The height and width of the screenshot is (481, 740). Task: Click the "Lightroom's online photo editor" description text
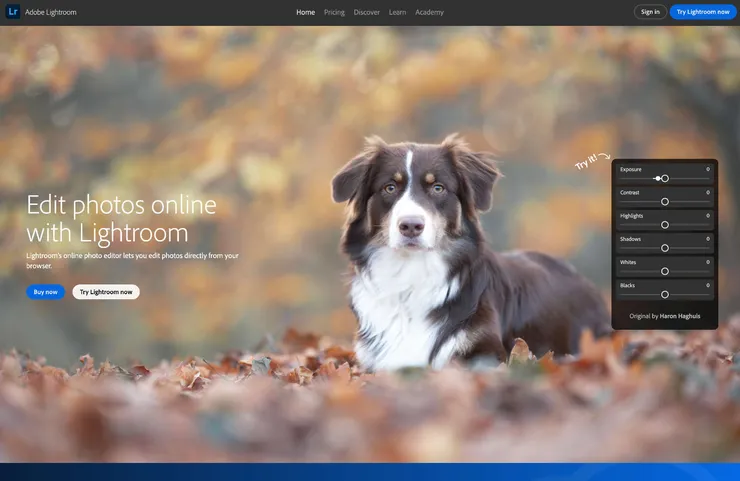point(132,261)
